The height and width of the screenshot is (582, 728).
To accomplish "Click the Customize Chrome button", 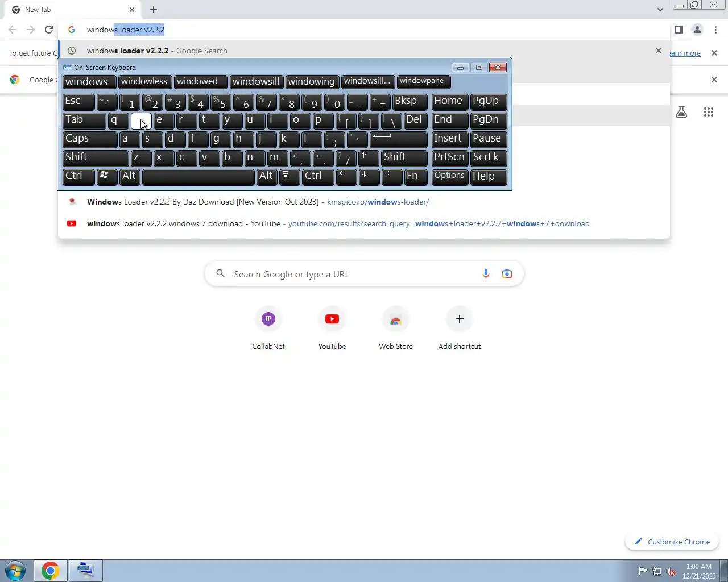I will coord(672,542).
